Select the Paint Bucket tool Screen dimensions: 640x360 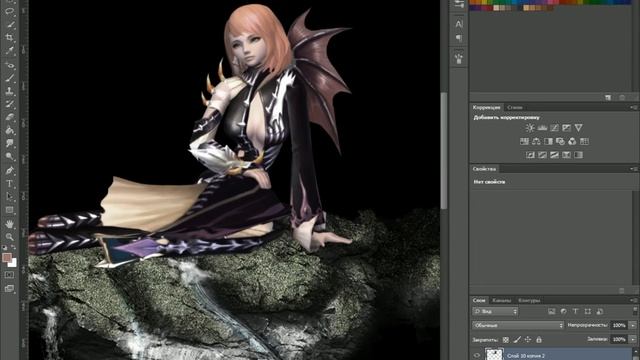click(x=9, y=131)
